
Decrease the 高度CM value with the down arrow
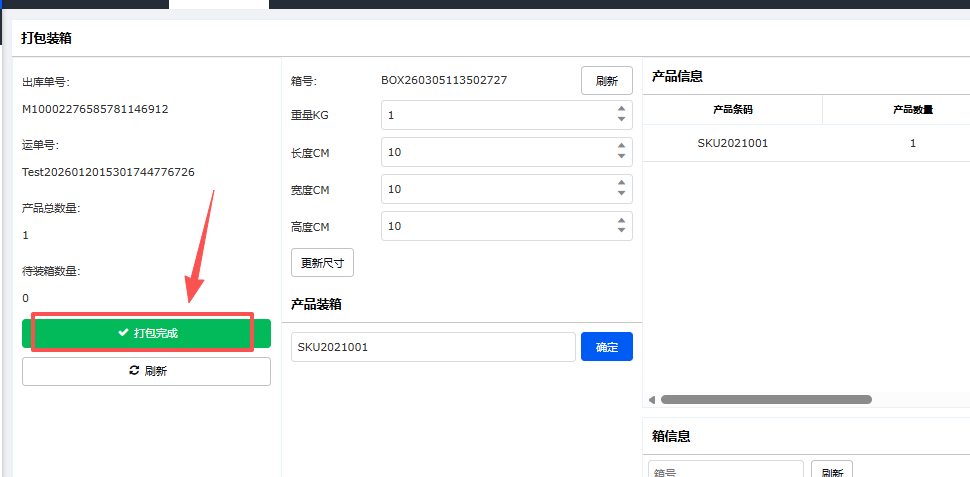[x=621, y=231]
